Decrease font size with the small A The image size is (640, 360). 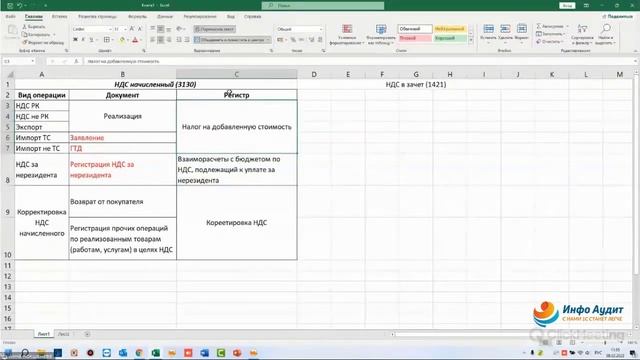pos(140,29)
